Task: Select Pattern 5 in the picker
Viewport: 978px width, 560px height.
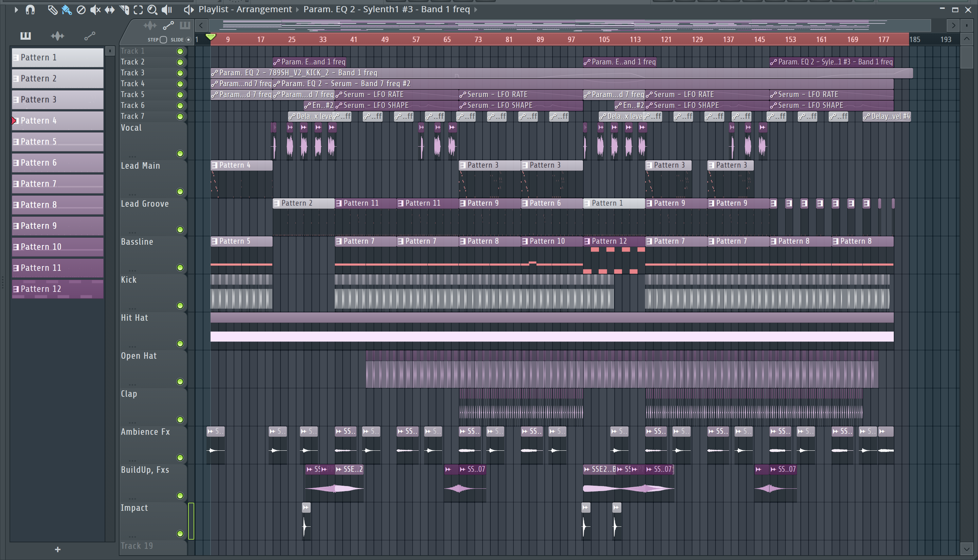Action: 58,142
